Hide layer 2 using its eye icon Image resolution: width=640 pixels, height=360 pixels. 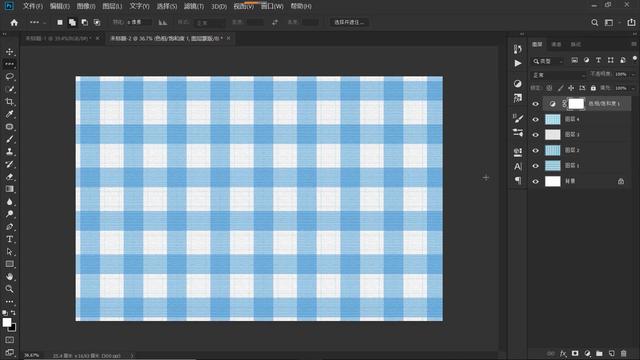click(536, 150)
